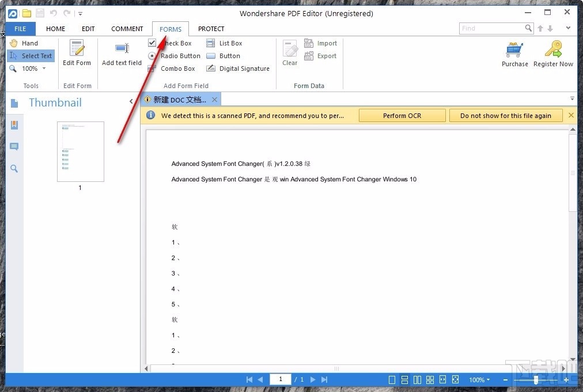583x392 pixels.
Task: Click the Purchase cart icon
Action: (x=514, y=50)
